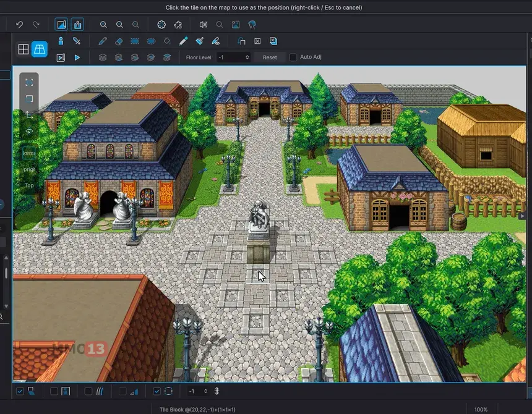Viewport: 532px width, 414px height.
Task: Select the second layer stack icon
Action: pos(119,57)
